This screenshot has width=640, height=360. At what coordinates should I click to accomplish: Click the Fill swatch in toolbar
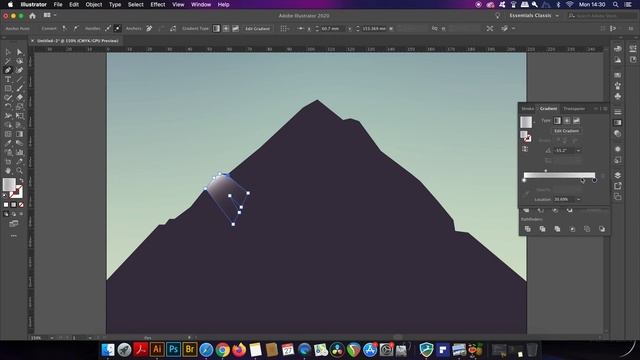coord(9,184)
